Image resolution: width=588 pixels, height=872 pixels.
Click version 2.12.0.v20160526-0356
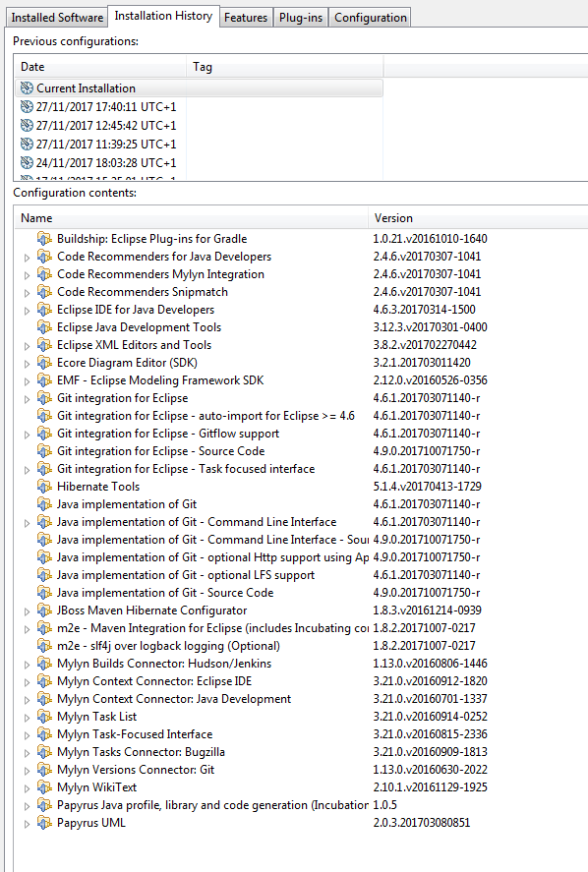click(430, 380)
